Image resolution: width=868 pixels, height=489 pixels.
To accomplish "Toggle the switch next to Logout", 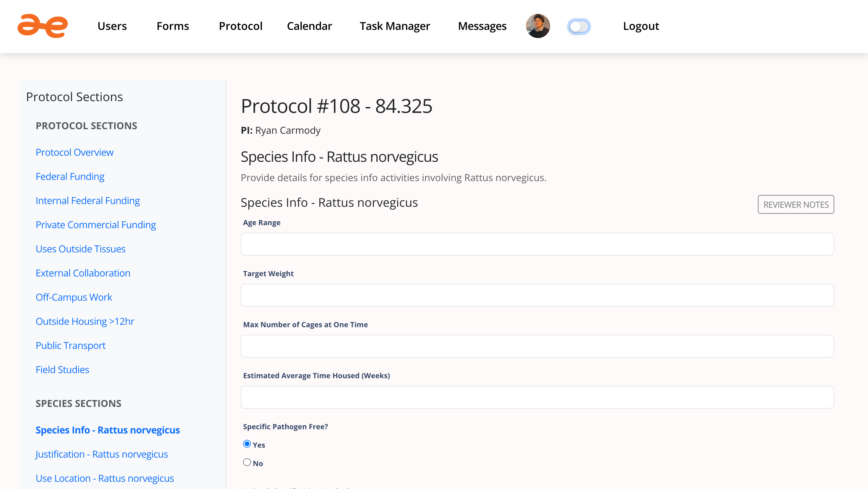I will tap(579, 26).
